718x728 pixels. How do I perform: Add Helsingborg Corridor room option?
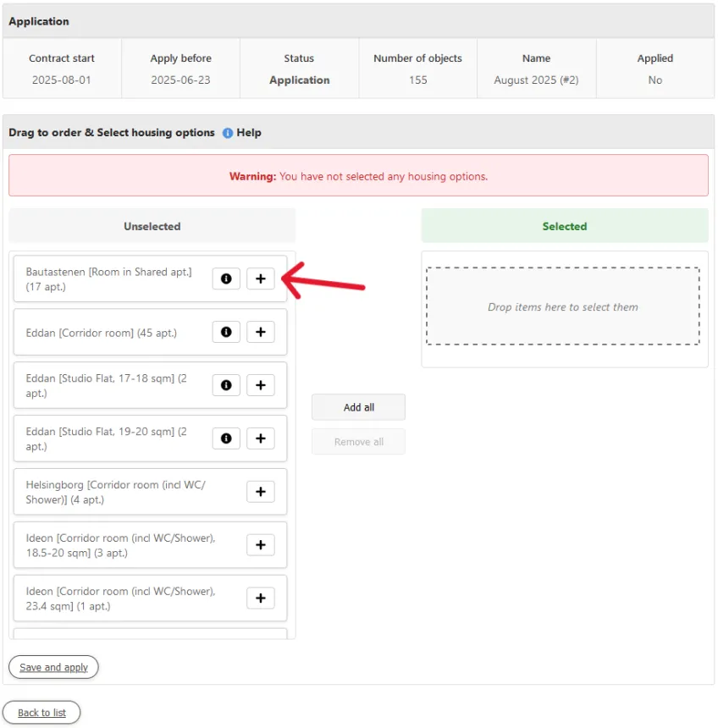click(261, 492)
